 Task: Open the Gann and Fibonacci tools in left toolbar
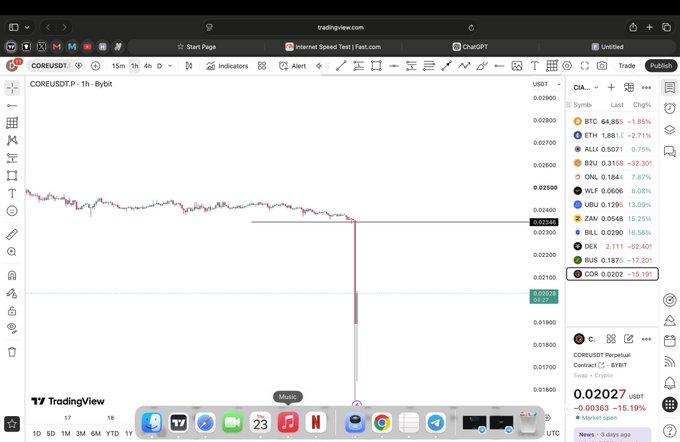click(12, 123)
